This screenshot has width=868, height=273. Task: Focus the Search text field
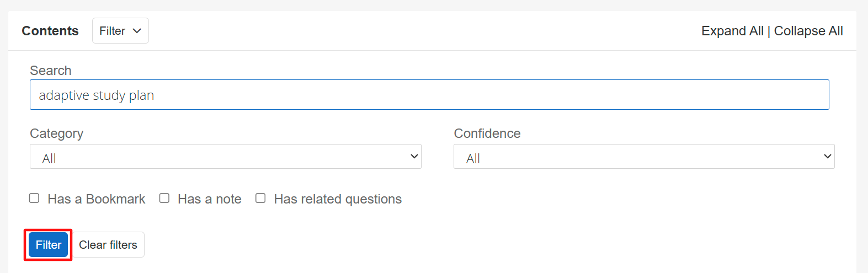tap(429, 95)
